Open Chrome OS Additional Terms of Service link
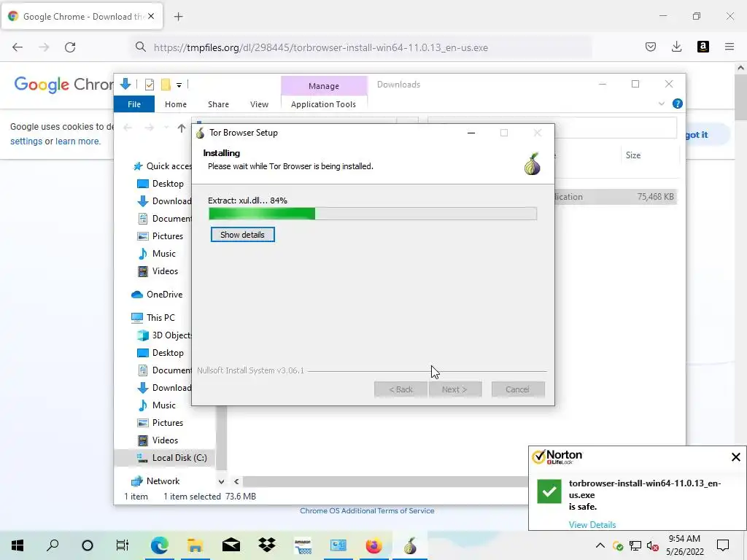This screenshot has height=560, width=747. pos(367,511)
